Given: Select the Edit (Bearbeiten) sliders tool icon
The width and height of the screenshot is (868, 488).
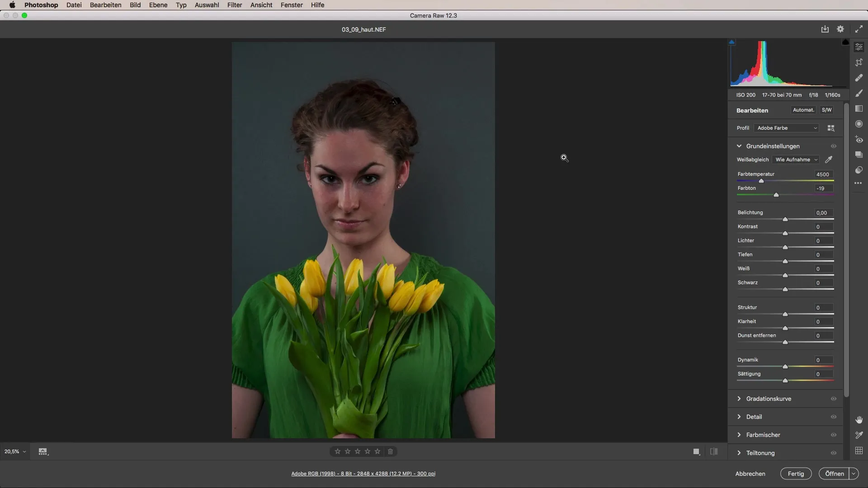Looking at the screenshot, I should tap(859, 47).
